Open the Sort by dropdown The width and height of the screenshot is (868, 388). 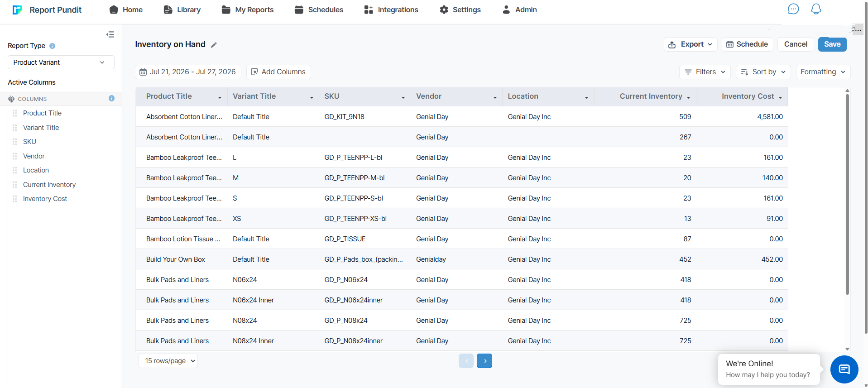click(763, 72)
